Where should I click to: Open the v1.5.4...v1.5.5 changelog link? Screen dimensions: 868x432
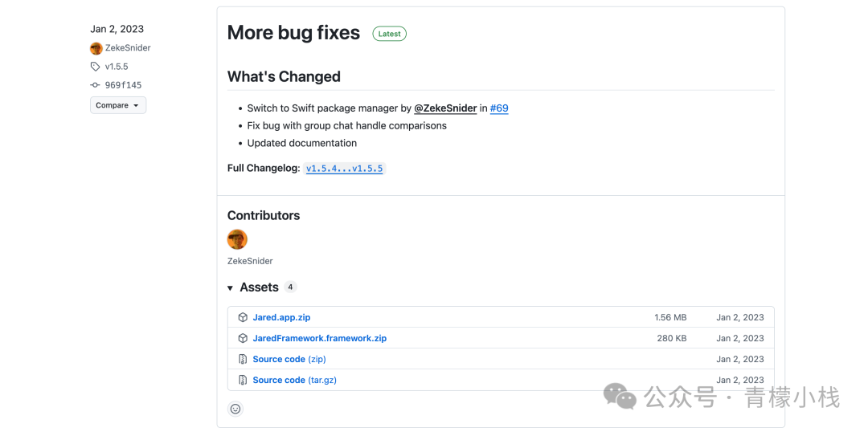[345, 169]
